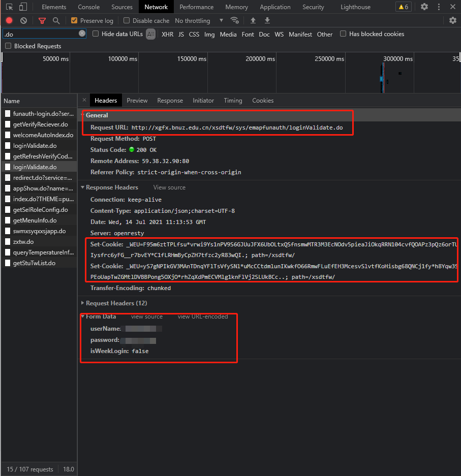Filter requests by JS type
Image resolution: width=461 pixels, height=476 pixels.
181,35
